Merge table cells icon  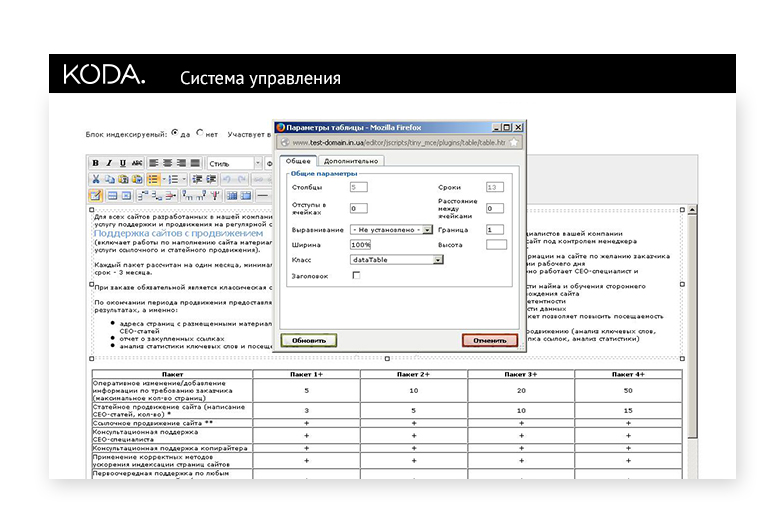point(246,195)
